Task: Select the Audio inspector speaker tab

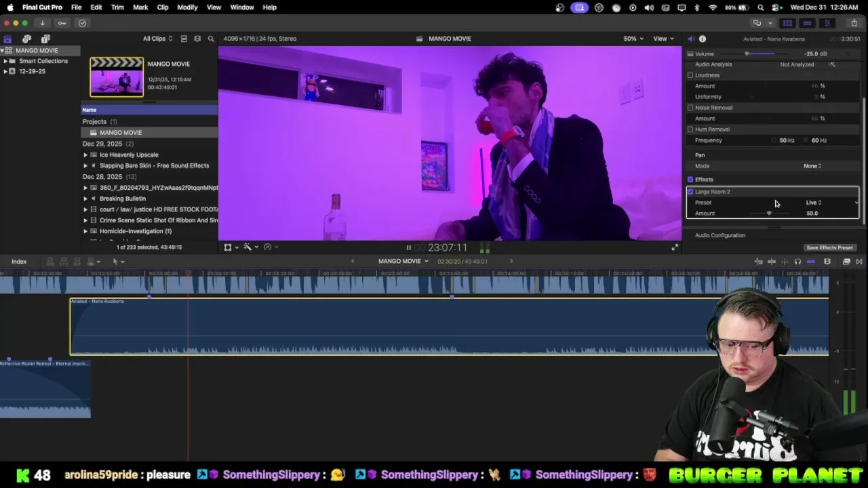Action: tap(690, 39)
